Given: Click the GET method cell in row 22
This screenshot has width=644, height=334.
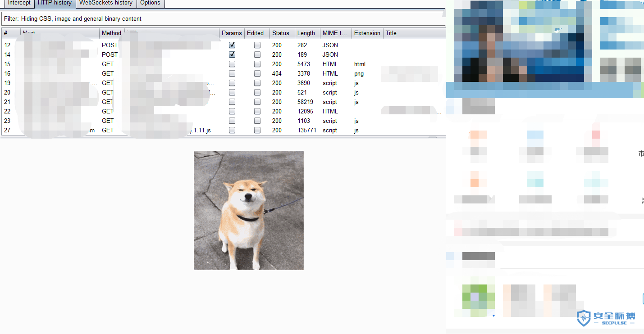Looking at the screenshot, I should pos(108,111).
